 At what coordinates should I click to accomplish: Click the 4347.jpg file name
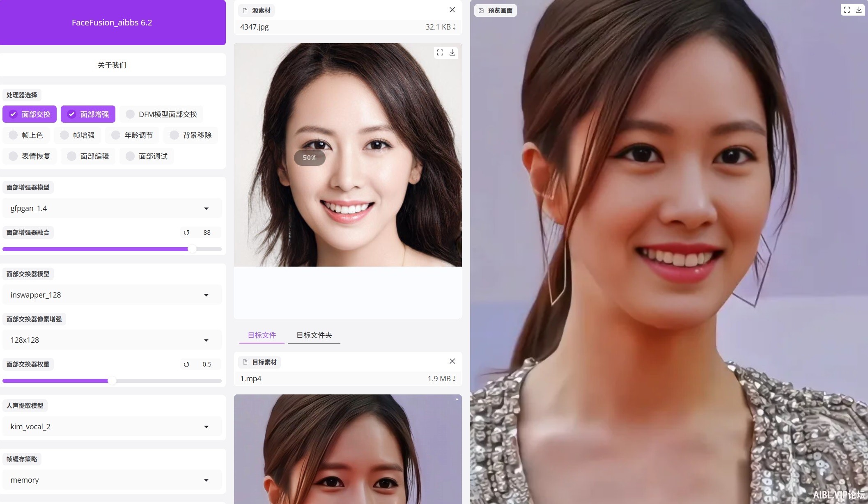pyautogui.click(x=255, y=27)
